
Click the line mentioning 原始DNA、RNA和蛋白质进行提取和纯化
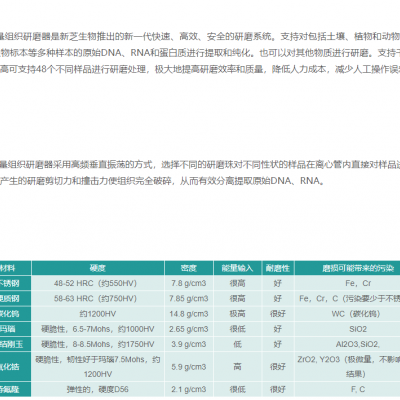pos(200,53)
